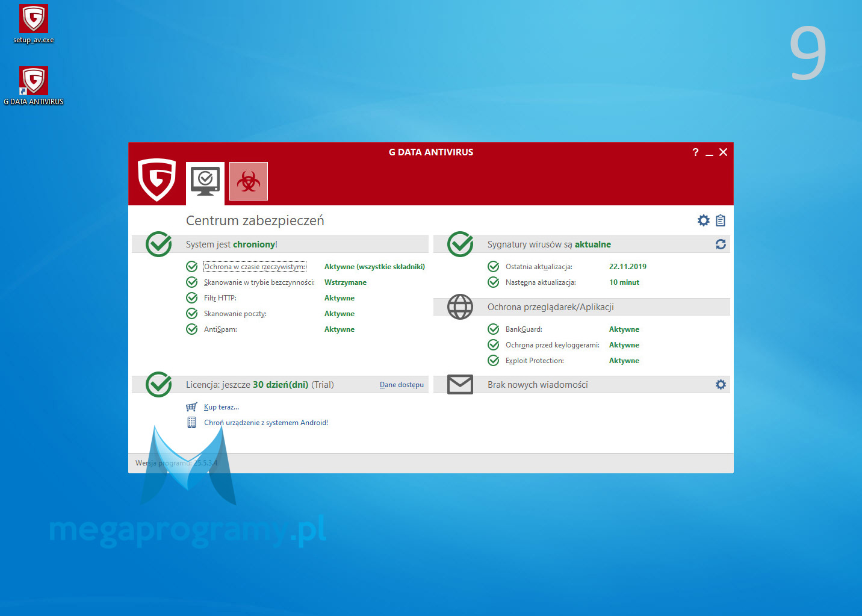Click the envelope messages icon
The image size is (862, 616).
coord(460,384)
